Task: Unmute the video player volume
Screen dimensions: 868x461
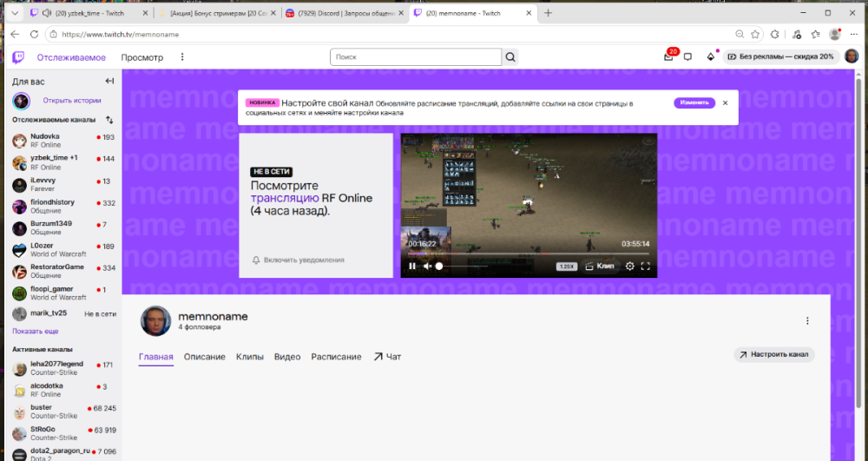Action: (427, 267)
